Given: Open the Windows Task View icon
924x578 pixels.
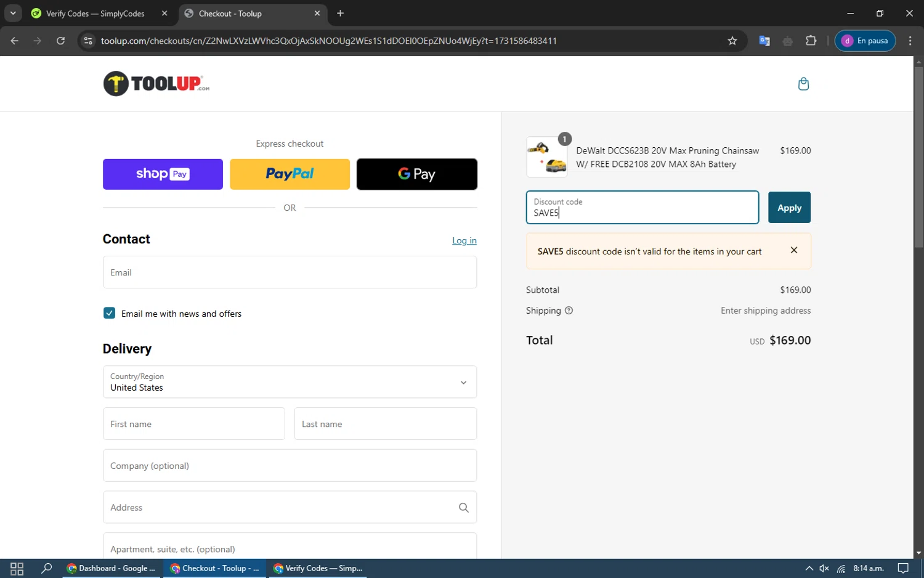Looking at the screenshot, I should point(17,568).
